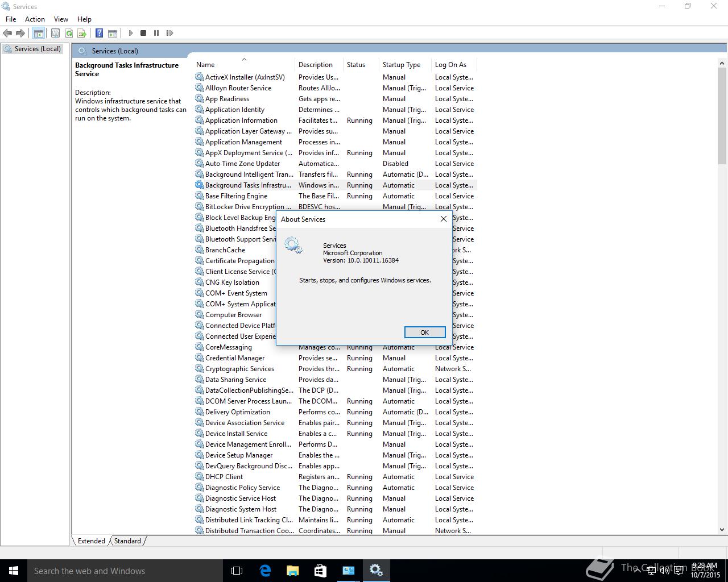Switch to the Standard tab
This screenshot has height=582, width=728.
127,541
